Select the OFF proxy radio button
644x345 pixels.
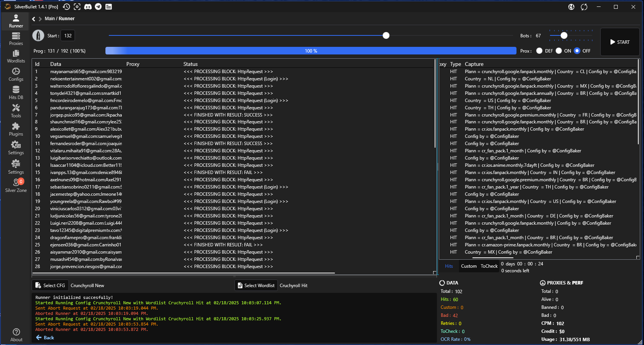577,51
